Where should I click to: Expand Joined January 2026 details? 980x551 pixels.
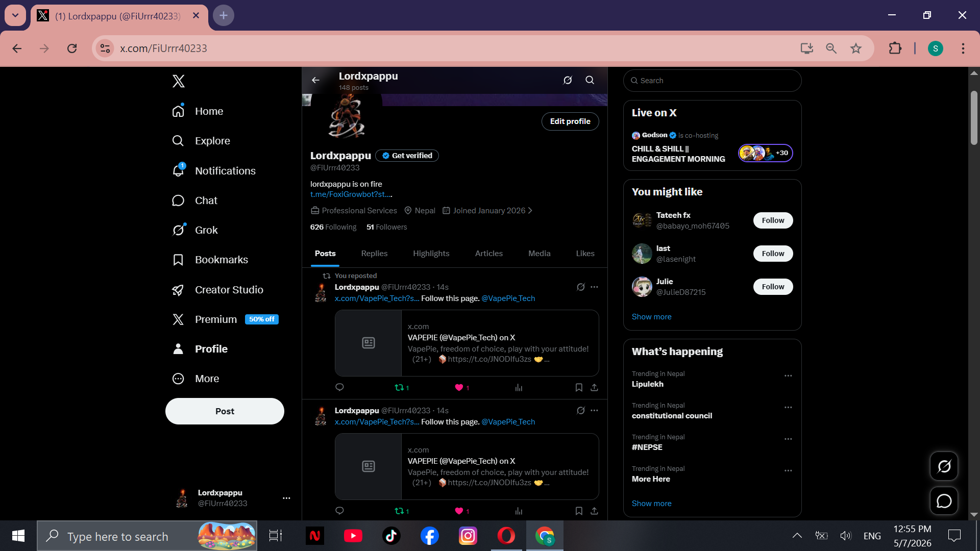(x=487, y=211)
